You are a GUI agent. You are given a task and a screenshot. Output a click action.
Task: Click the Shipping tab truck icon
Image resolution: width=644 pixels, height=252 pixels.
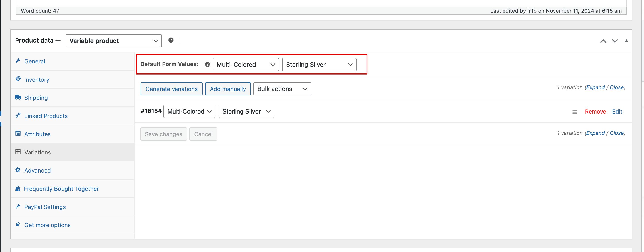(18, 97)
